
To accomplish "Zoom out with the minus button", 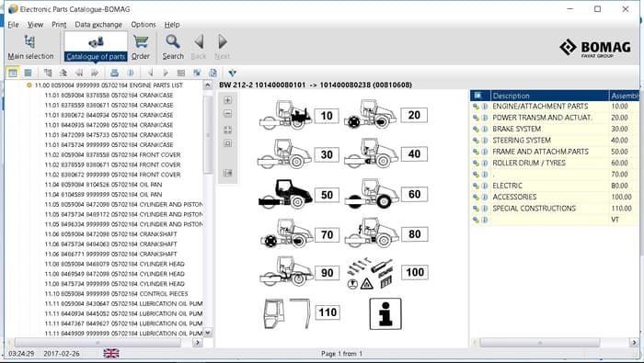I will click(228, 114).
